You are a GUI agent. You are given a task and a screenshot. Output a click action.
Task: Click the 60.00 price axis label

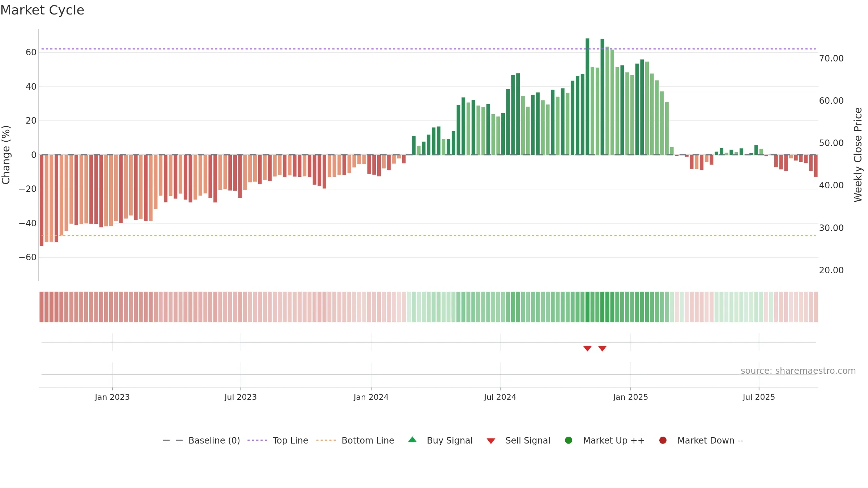[x=831, y=100]
